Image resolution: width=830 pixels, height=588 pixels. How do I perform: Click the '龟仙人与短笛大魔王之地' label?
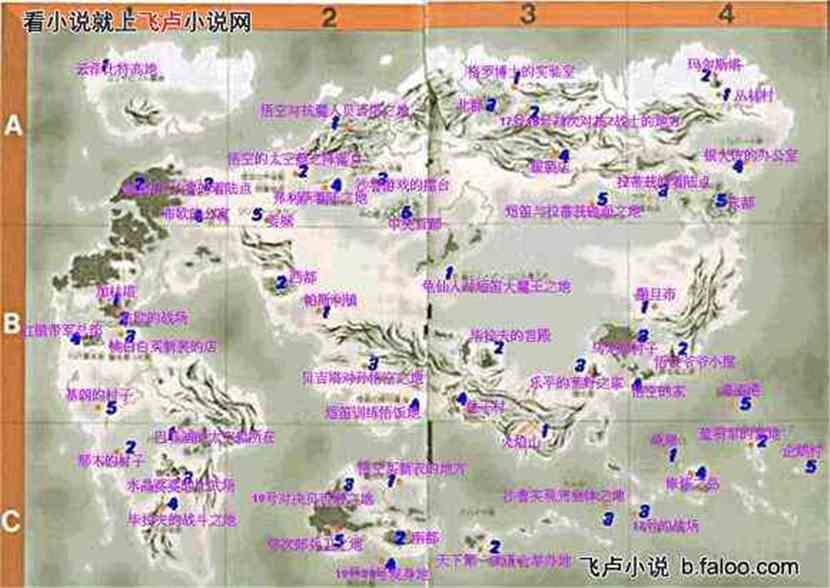(x=497, y=287)
